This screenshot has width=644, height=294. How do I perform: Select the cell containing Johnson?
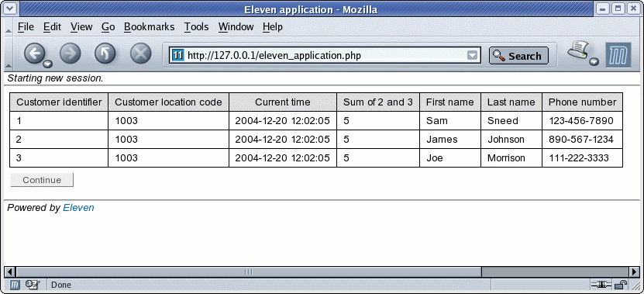pyautogui.click(x=511, y=140)
